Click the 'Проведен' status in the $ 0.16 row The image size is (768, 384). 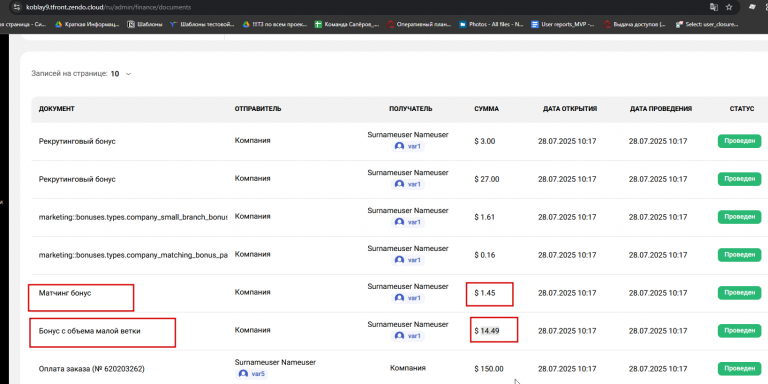click(x=740, y=255)
